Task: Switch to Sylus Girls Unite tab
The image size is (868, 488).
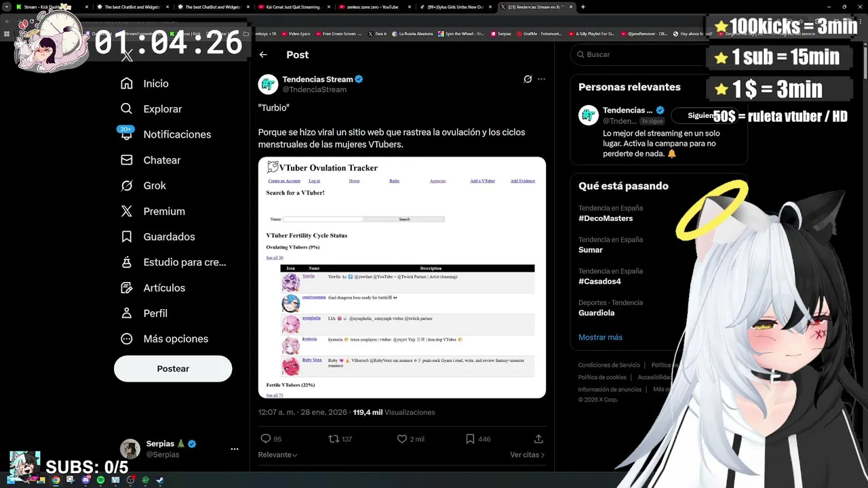Action: 456,7
